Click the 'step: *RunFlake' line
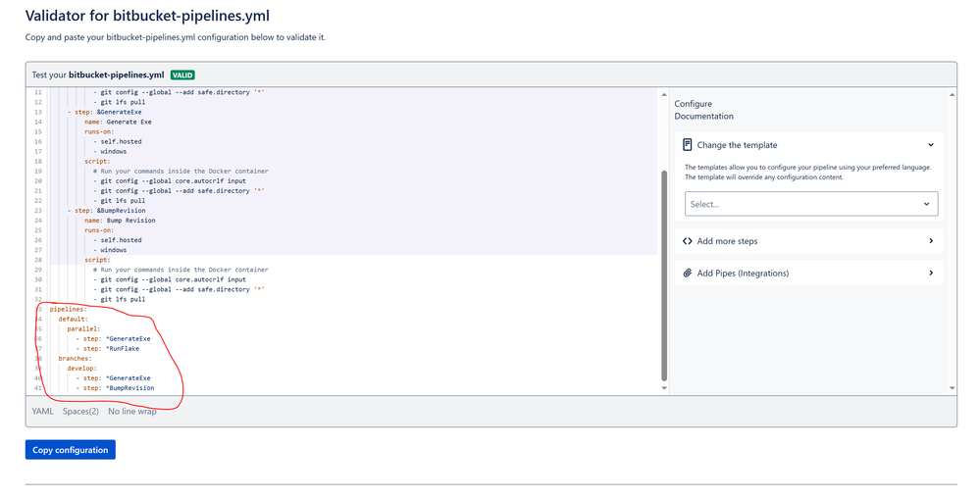The width and height of the screenshot is (980, 499). click(x=108, y=348)
